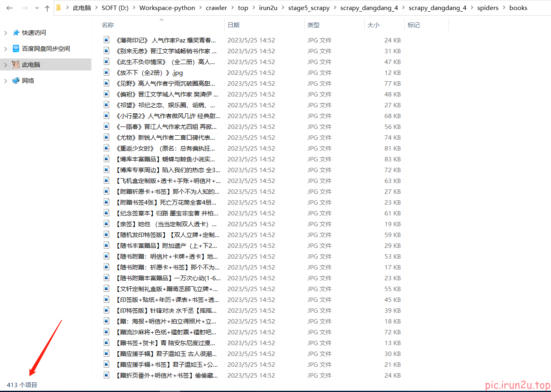Expand the 百度网盘同步空间 tree node
Image resolution: width=551 pixels, height=392 pixels.
coord(6,49)
